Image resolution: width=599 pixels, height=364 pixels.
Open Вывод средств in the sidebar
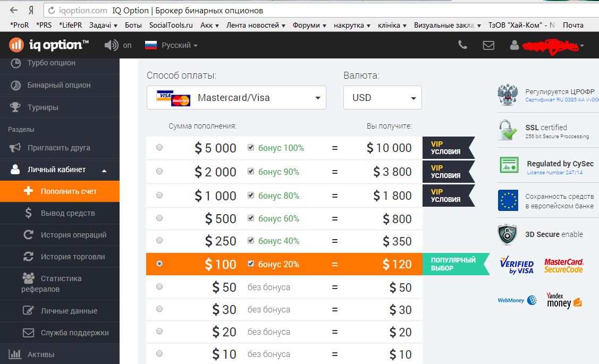tap(68, 213)
